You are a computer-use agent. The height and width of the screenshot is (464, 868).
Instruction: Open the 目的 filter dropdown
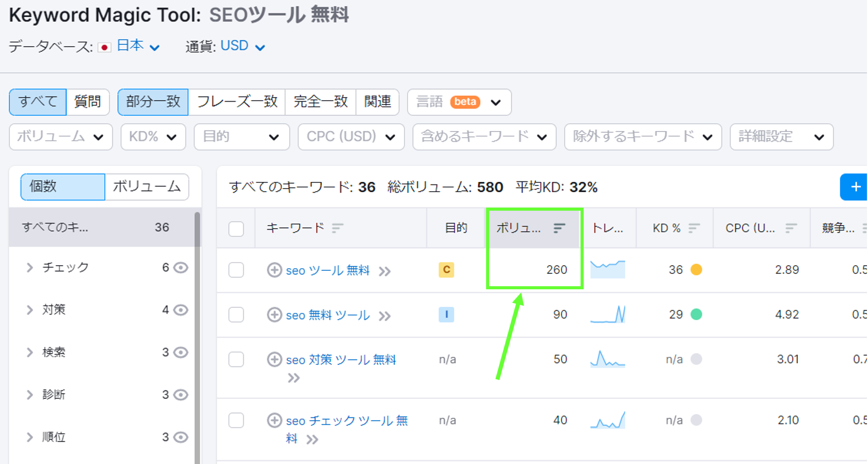point(242,137)
